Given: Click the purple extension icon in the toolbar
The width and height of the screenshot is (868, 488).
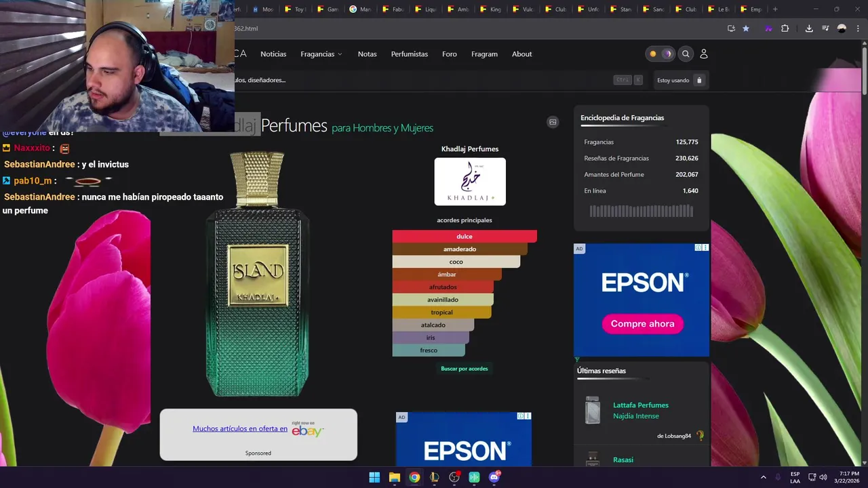Looking at the screenshot, I should click(768, 28).
